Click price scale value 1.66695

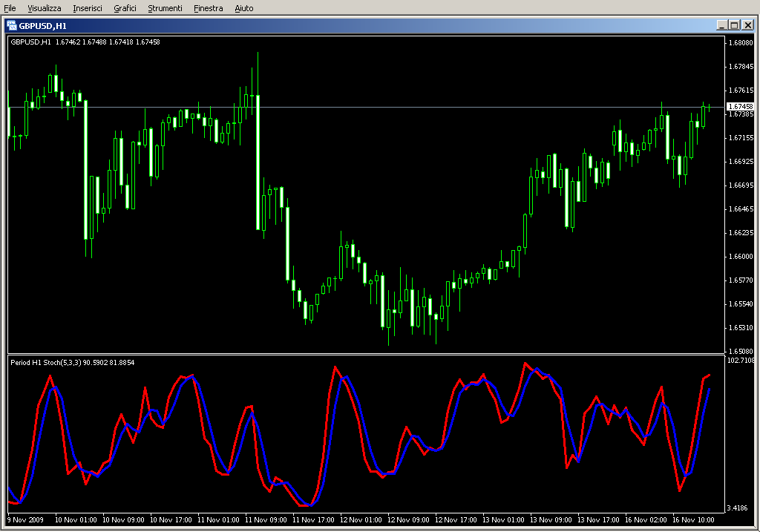[x=741, y=185]
